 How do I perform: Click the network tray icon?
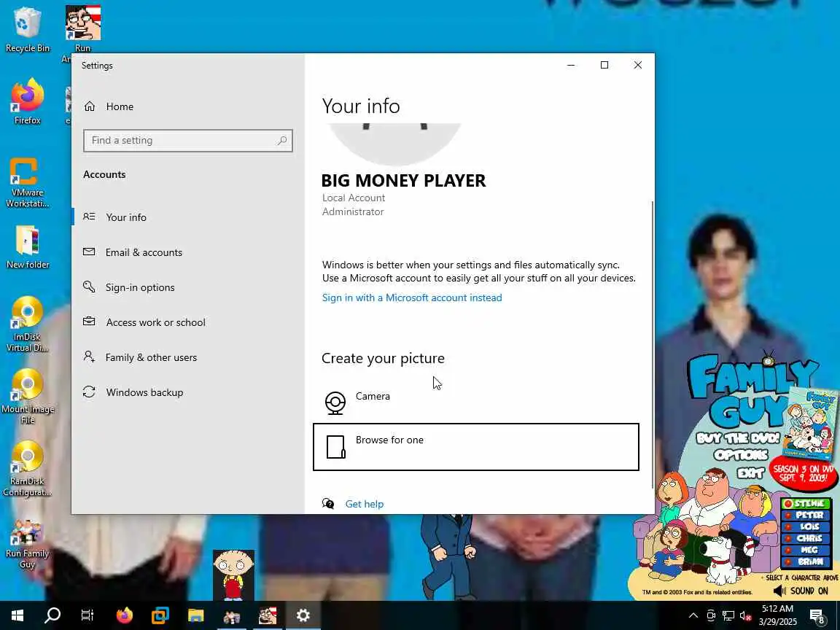pyautogui.click(x=728, y=616)
